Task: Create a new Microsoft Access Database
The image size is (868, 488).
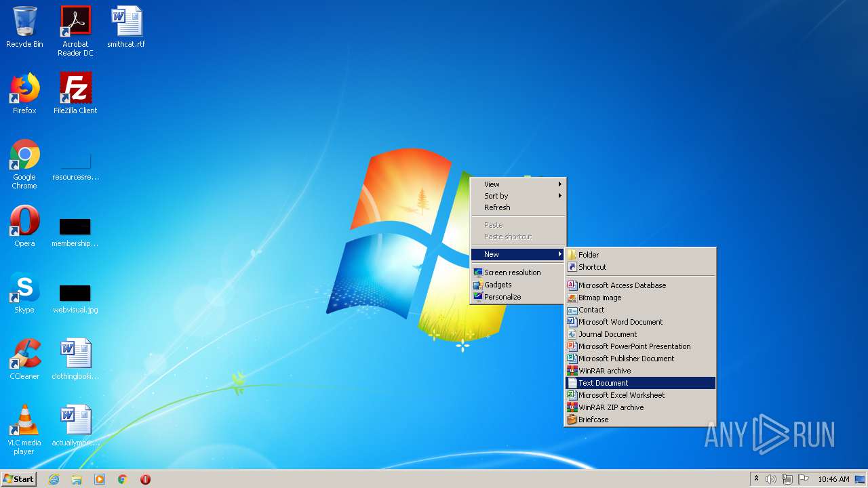Action: (640, 285)
